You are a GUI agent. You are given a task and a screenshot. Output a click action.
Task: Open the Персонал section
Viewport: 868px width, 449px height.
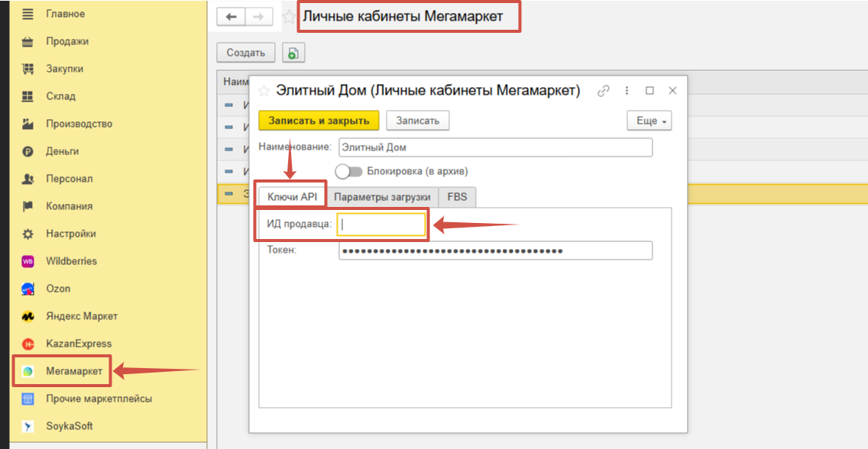(x=70, y=179)
